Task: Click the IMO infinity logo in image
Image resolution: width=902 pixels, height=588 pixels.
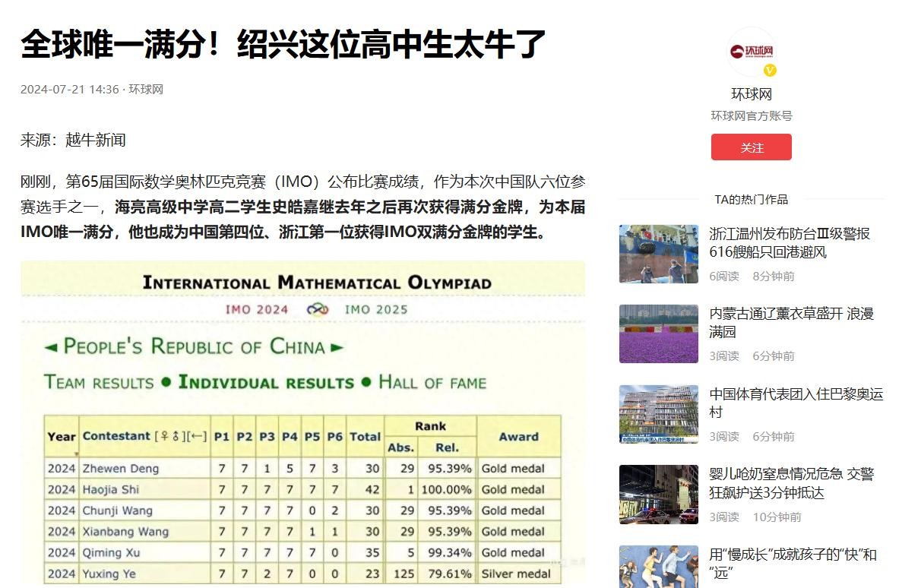Action: (x=317, y=309)
